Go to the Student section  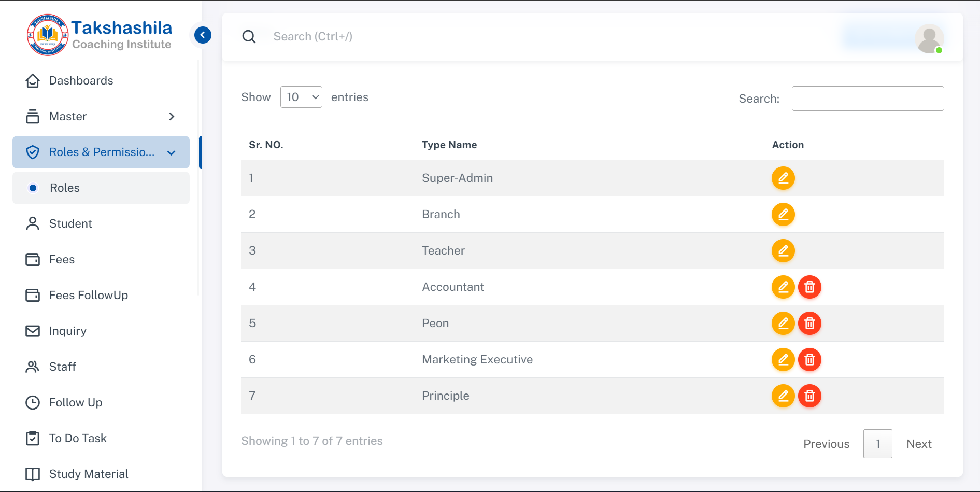[x=101, y=224]
